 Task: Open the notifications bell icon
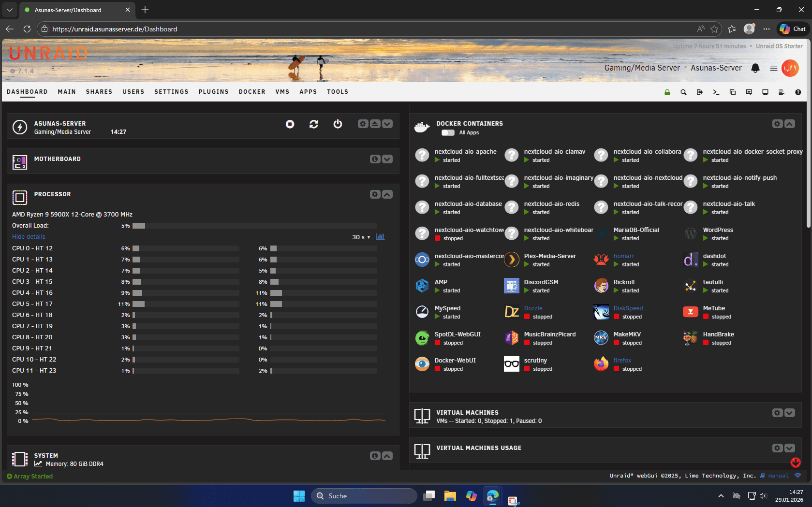pos(755,68)
